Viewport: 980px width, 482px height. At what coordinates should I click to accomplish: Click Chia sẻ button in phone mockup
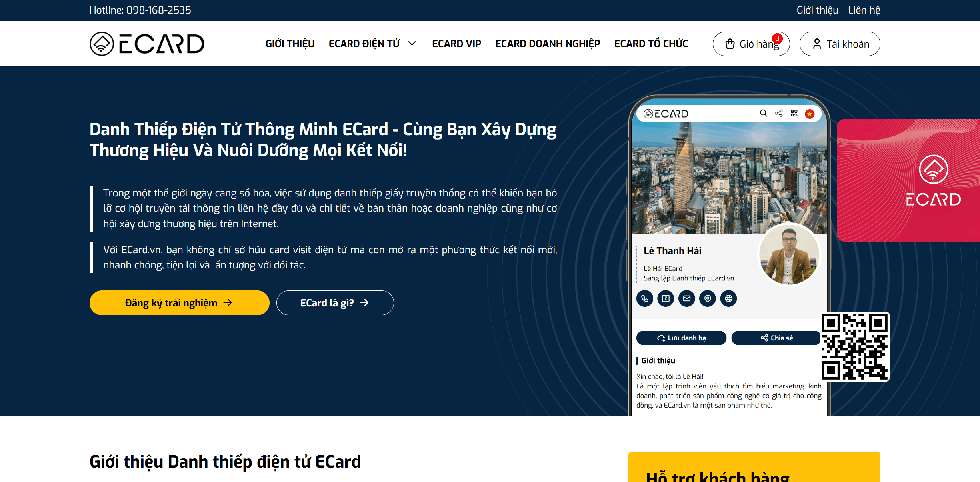[x=776, y=338]
